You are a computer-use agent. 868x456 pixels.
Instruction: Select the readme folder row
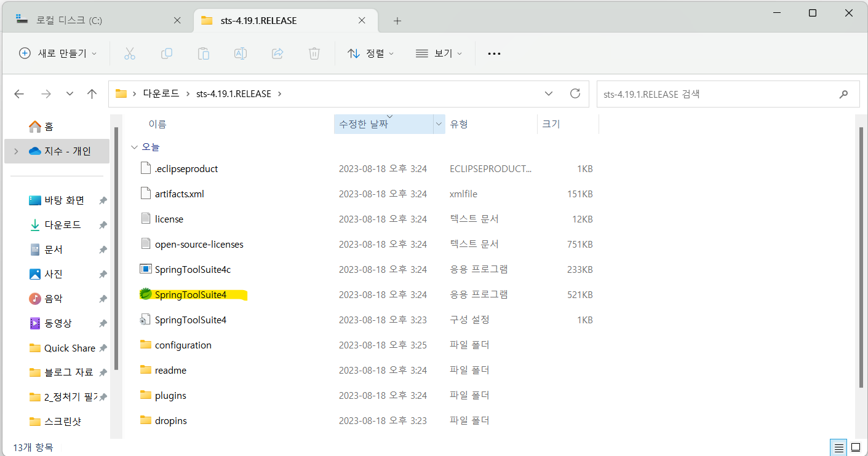(x=367, y=370)
